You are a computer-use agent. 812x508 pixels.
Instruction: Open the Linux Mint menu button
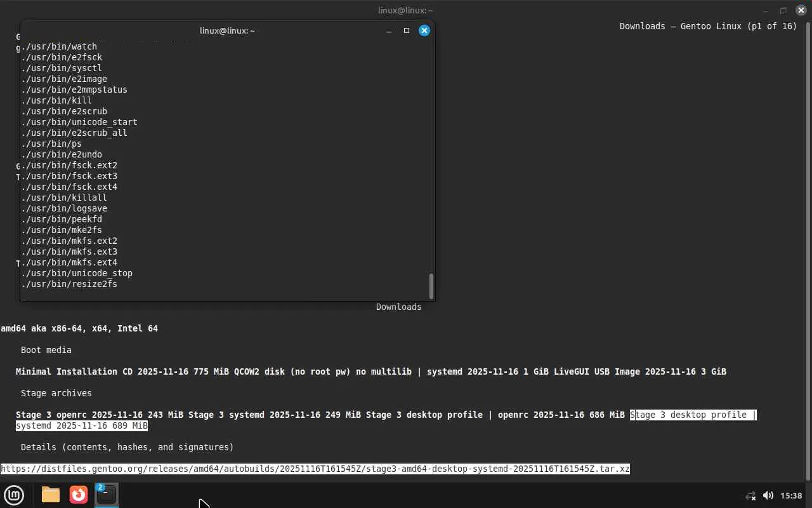(14, 495)
